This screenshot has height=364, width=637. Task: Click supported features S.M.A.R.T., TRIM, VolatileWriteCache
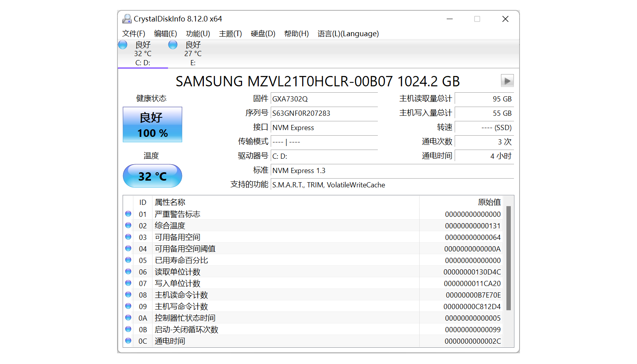pyautogui.click(x=392, y=185)
